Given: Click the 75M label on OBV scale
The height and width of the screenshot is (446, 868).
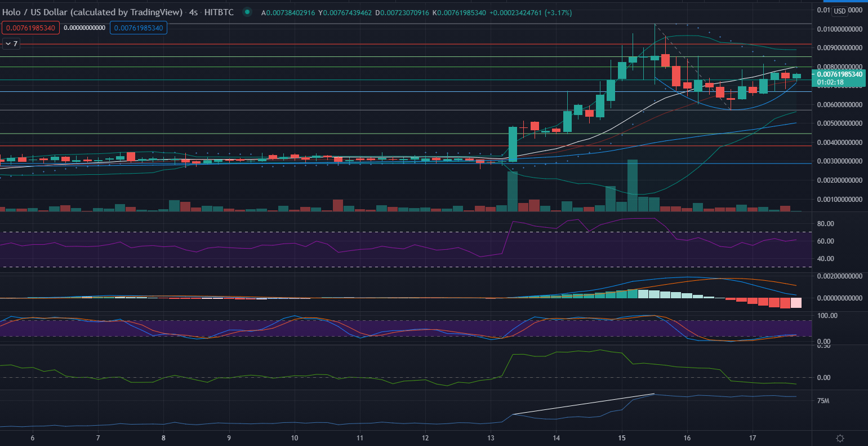Looking at the screenshot, I should point(823,401).
